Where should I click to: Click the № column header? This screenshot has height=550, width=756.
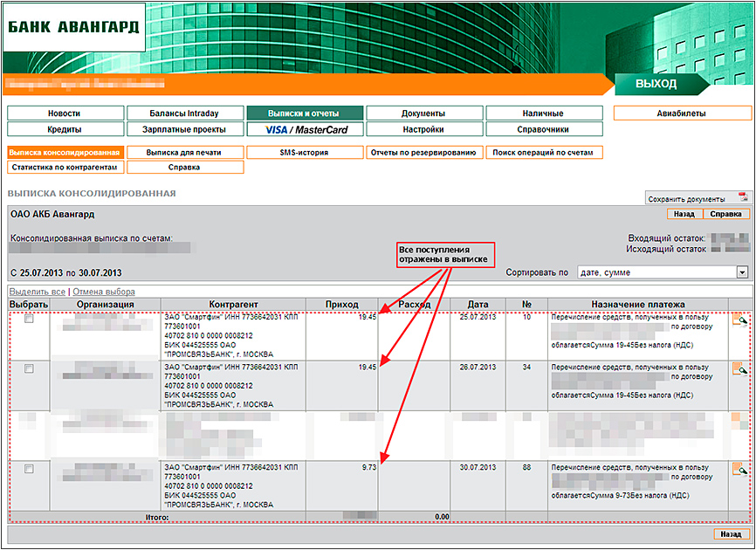[x=526, y=304]
